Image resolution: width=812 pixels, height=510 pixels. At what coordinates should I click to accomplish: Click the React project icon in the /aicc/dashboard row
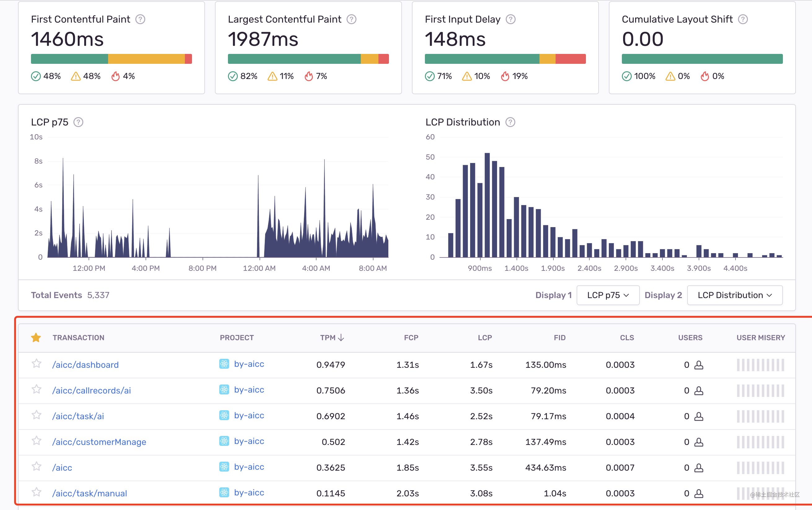pos(224,364)
